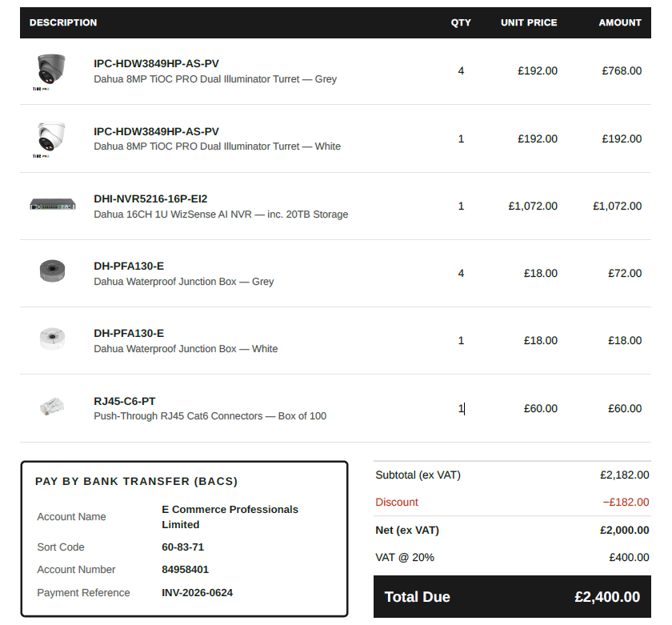Click the white junction box image
The image size is (672, 625).
pyautogui.click(x=52, y=339)
